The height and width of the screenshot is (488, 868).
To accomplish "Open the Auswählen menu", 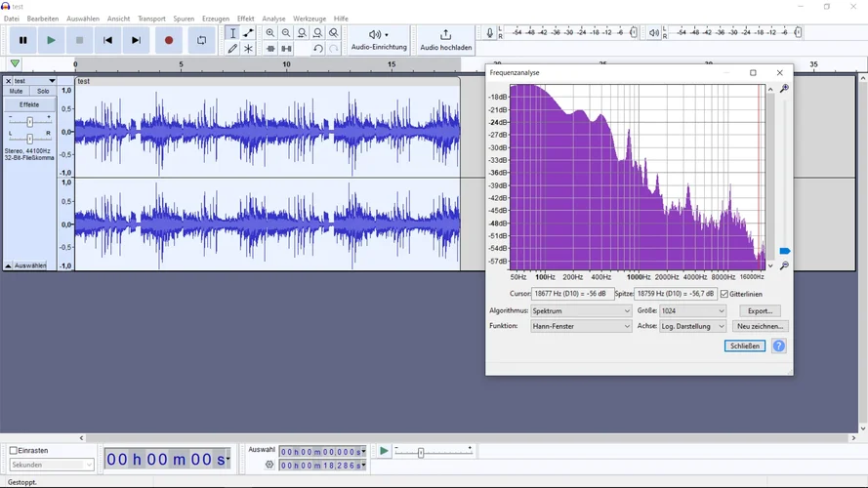I will tap(83, 19).
